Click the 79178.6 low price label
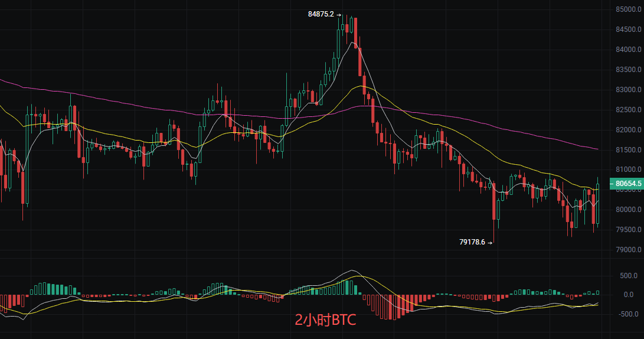Viewport: 644px width, 339px height. point(472,242)
